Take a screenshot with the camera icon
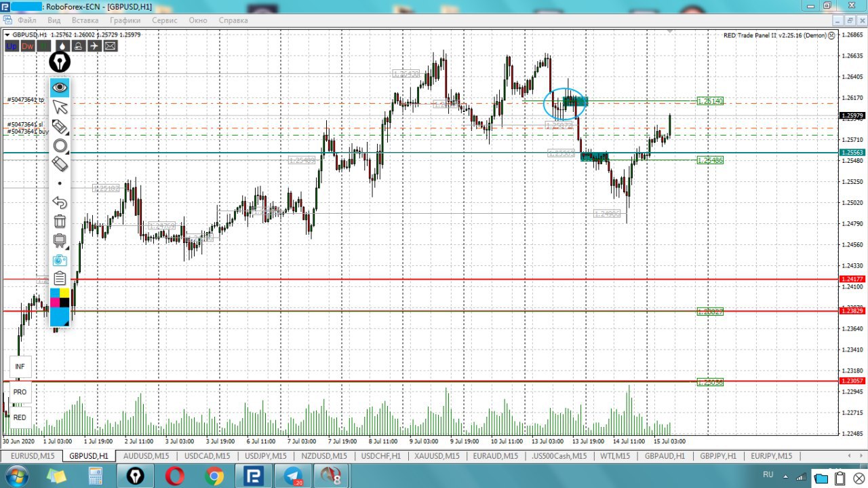The height and width of the screenshot is (488, 868). [60, 260]
